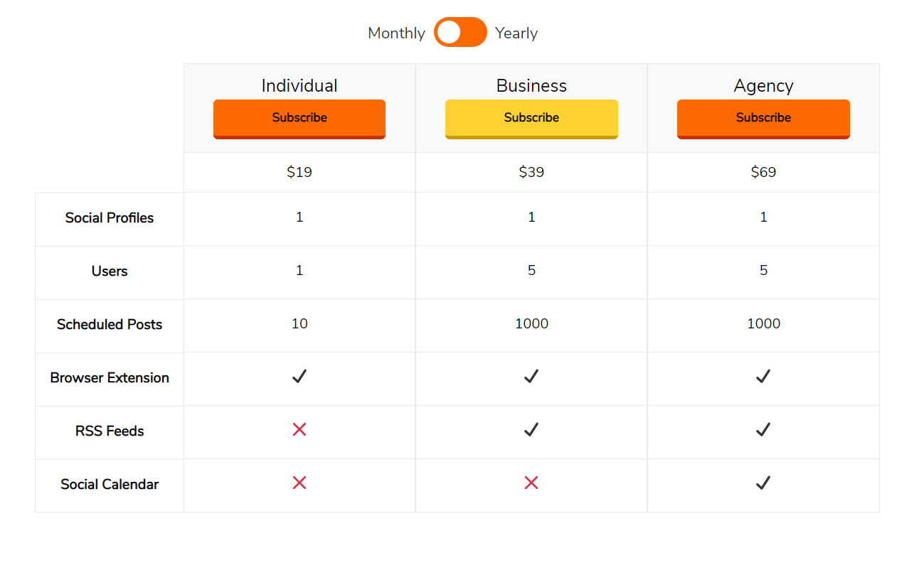This screenshot has height=570, width=924.
Task: Click the Business Browser Extension checkmark
Action: (531, 377)
